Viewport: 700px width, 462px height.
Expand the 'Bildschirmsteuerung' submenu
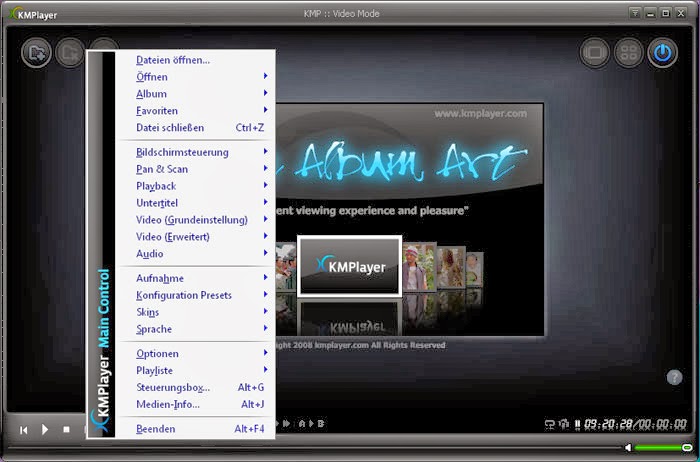(196, 152)
